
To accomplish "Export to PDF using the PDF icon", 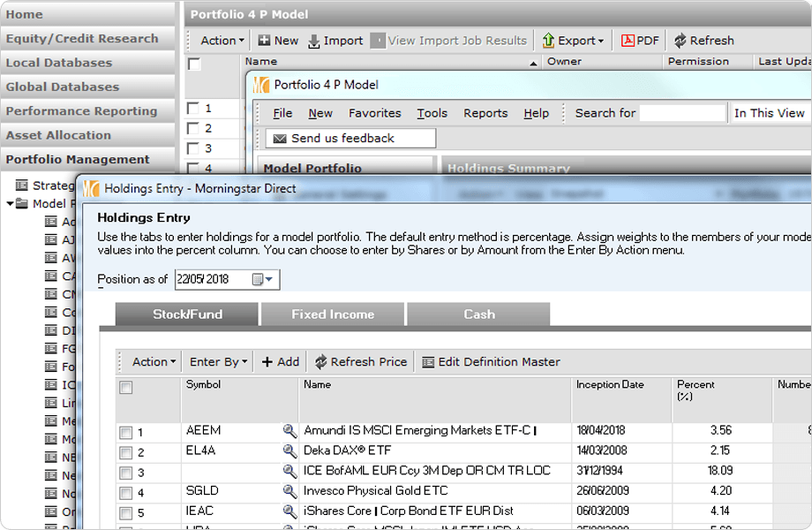I will [x=628, y=41].
